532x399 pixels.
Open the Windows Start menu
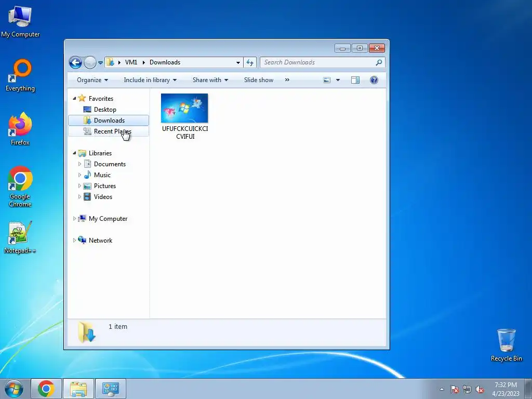14,389
